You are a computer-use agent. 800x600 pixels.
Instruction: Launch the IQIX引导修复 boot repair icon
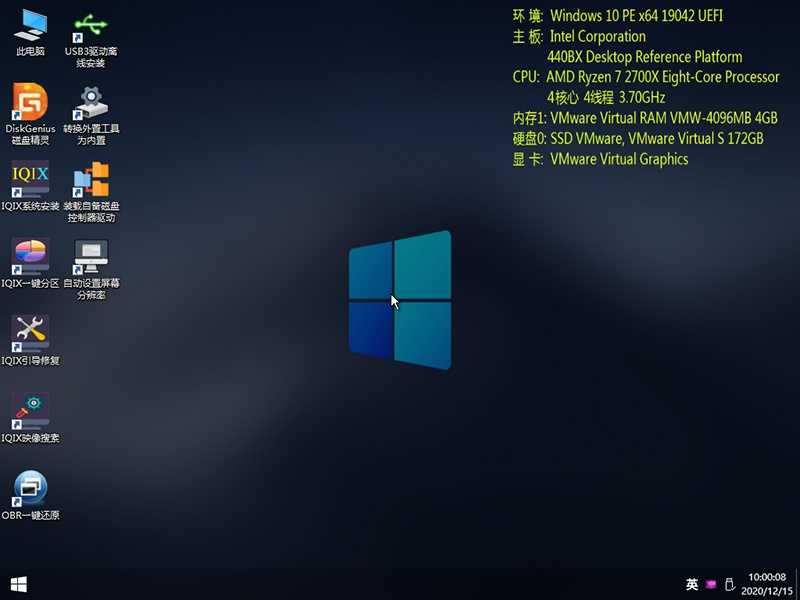30,334
